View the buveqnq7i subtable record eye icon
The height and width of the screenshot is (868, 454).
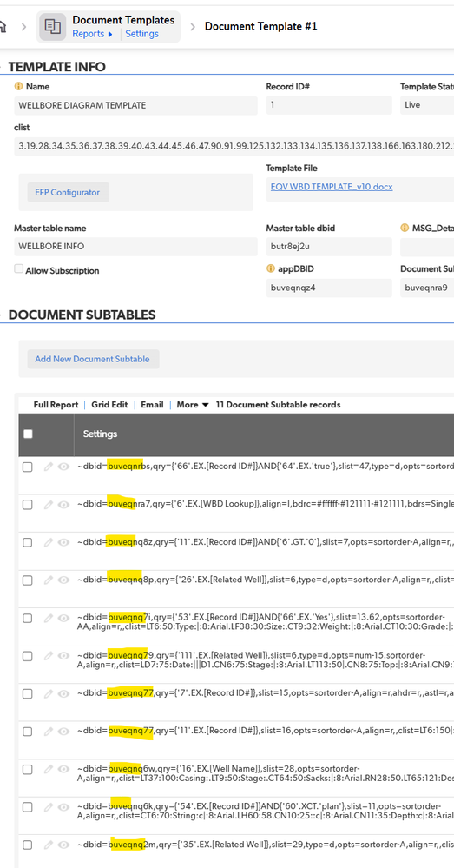63,618
